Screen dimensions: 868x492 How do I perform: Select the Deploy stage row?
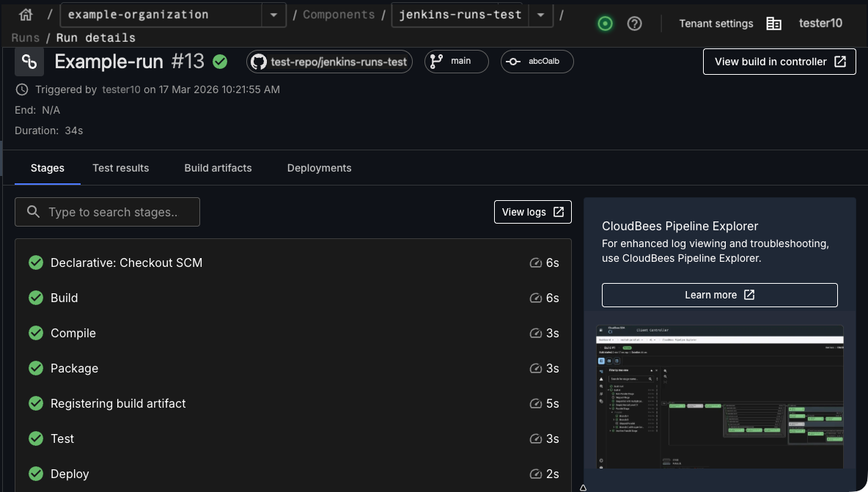pos(293,474)
